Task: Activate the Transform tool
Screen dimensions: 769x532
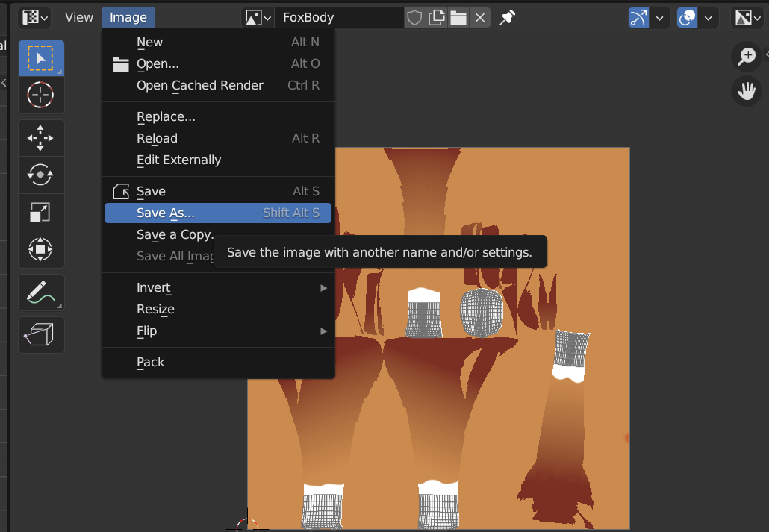Action: [41, 249]
